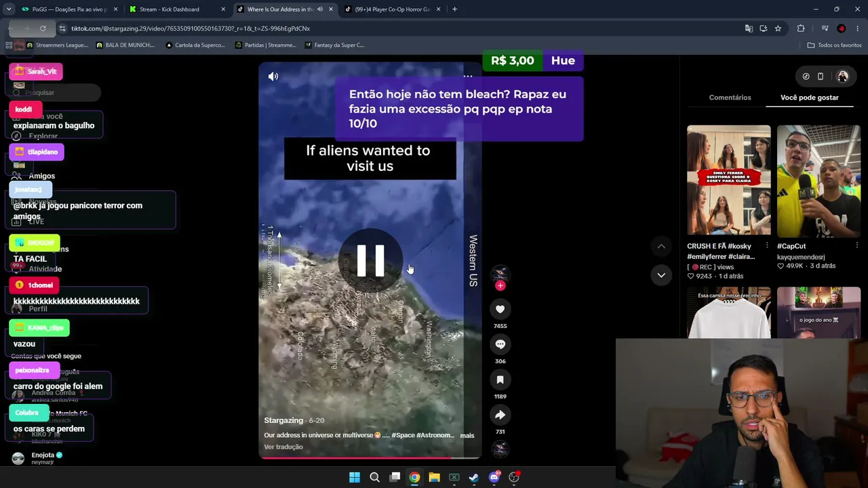
Task: Open the three-dot options on the video
Action: (x=467, y=76)
